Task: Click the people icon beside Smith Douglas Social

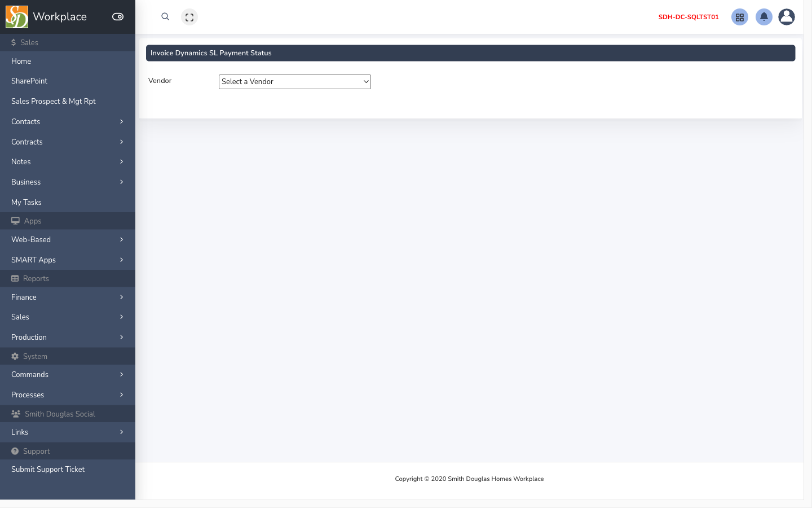Action: click(16, 414)
